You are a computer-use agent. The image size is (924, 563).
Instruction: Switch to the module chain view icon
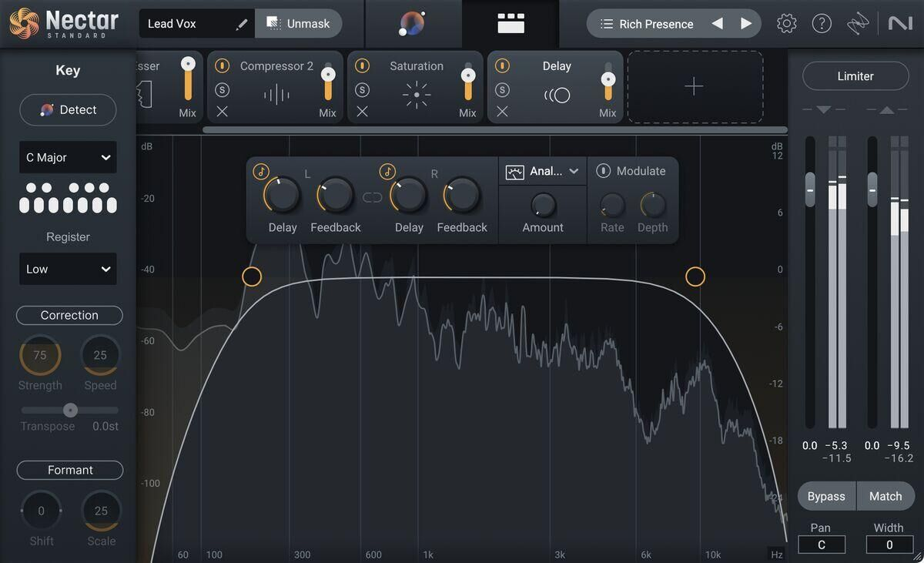pyautogui.click(x=511, y=24)
